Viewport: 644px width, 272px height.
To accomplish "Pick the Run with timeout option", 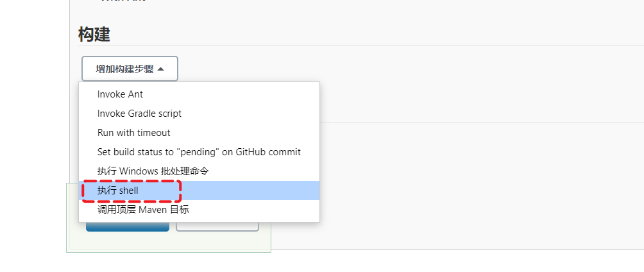I will 133,133.
